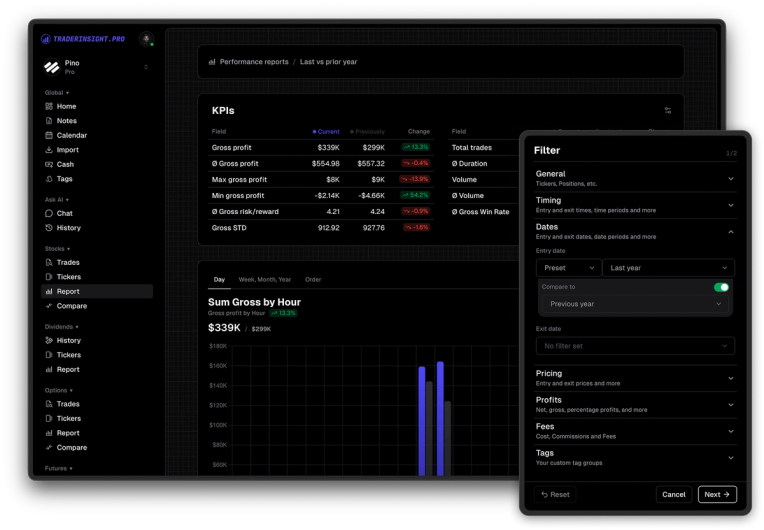
Task: Open the Calendar page from sidebar
Action: pos(72,135)
